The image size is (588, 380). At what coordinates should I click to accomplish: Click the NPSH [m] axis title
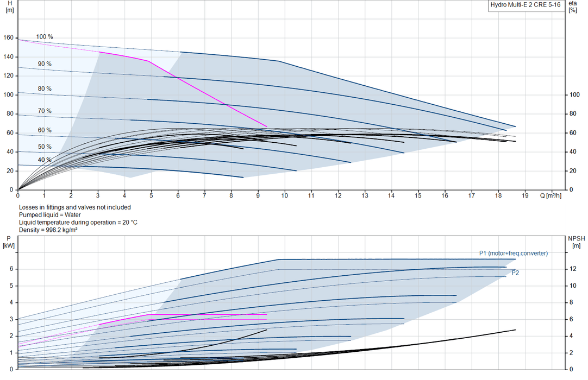pyautogui.click(x=577, y=242)
